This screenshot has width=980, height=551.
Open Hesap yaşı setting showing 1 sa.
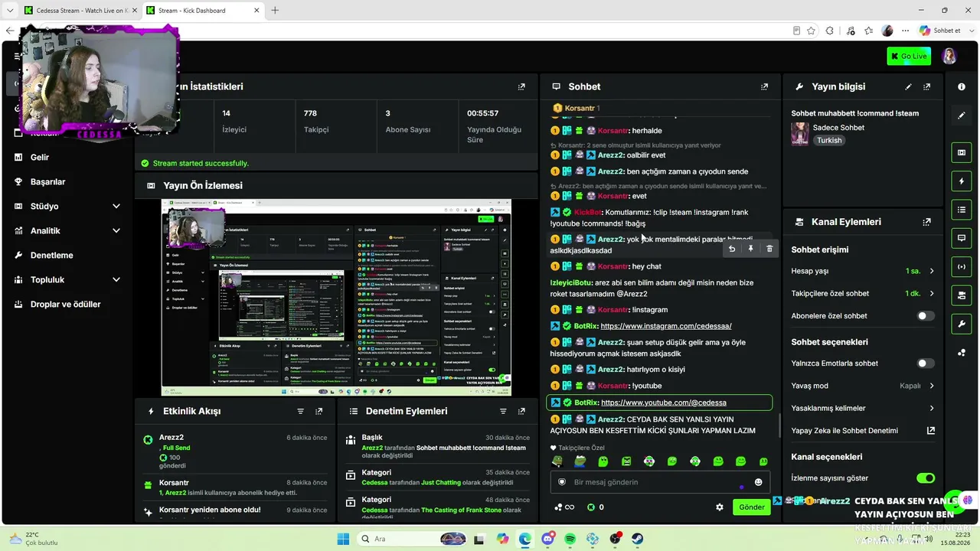tap(863, 271)
